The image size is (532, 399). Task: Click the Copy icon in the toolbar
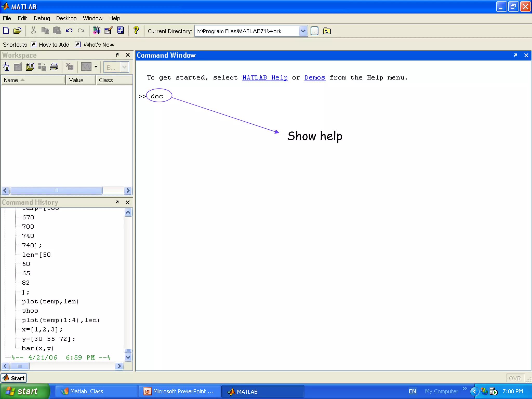45,31
